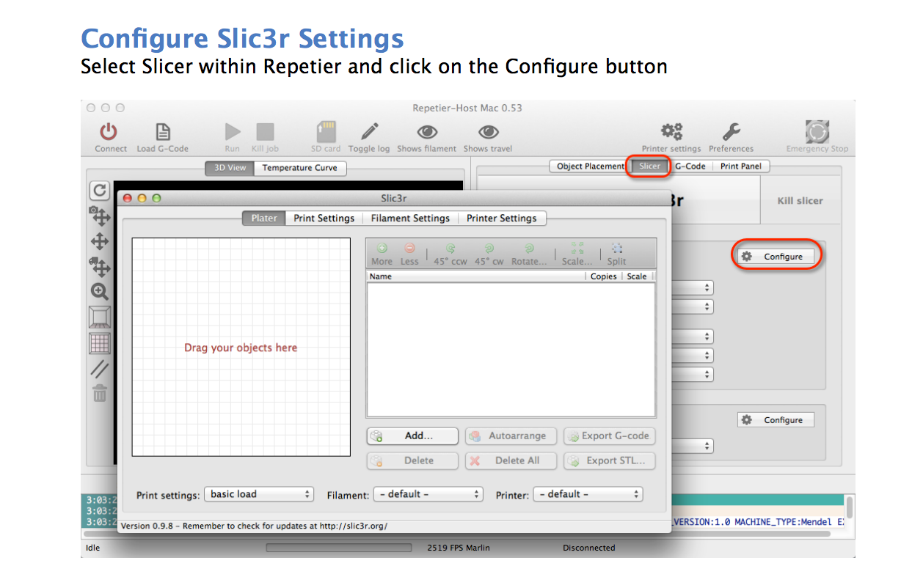Click the 45° ccw rotate button

(x=450, y=254)
